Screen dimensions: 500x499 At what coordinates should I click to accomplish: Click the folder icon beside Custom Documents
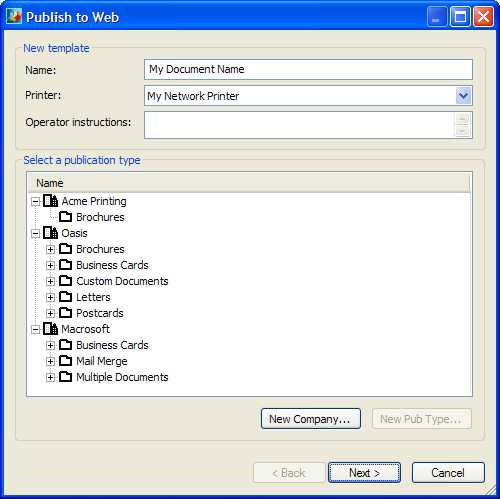[65, 281]
